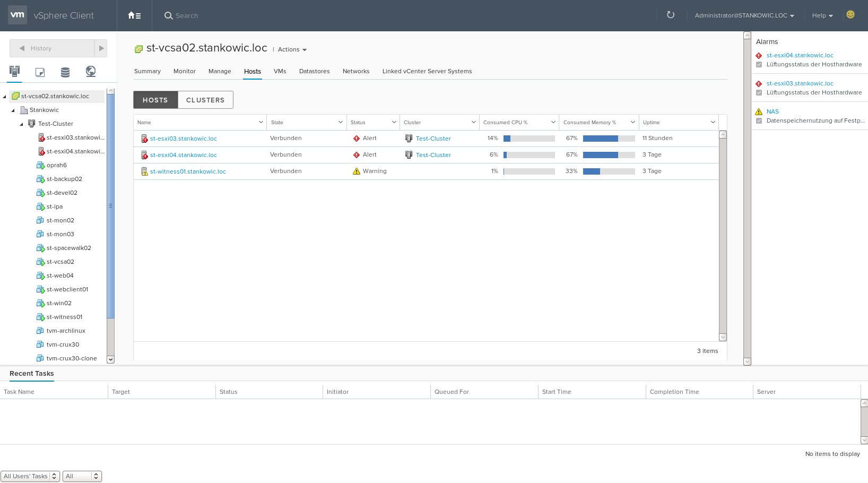Image resolution: width=868 pixels, height=483 pixels.
Task: Click the smiley feedback icon
Action: point(850,14)
